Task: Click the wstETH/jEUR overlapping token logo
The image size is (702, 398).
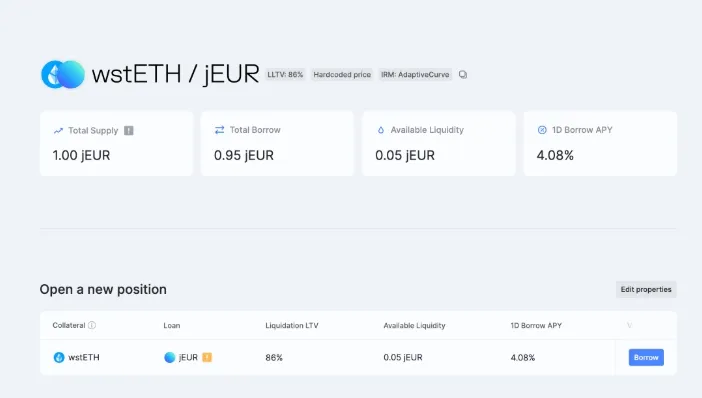Action: (x=63, y=74)
